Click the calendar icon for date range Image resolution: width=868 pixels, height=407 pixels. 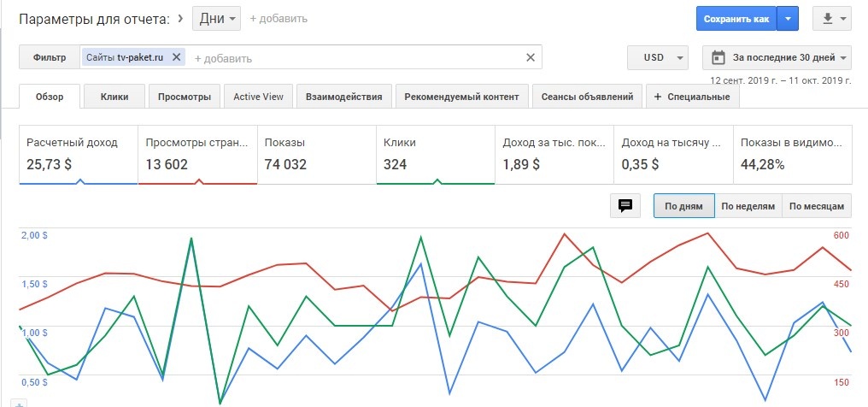pos(718,58)
